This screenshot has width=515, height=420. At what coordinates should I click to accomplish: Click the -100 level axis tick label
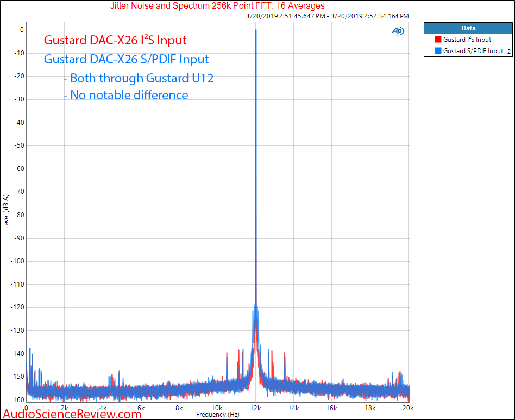(x=17, y=261)
